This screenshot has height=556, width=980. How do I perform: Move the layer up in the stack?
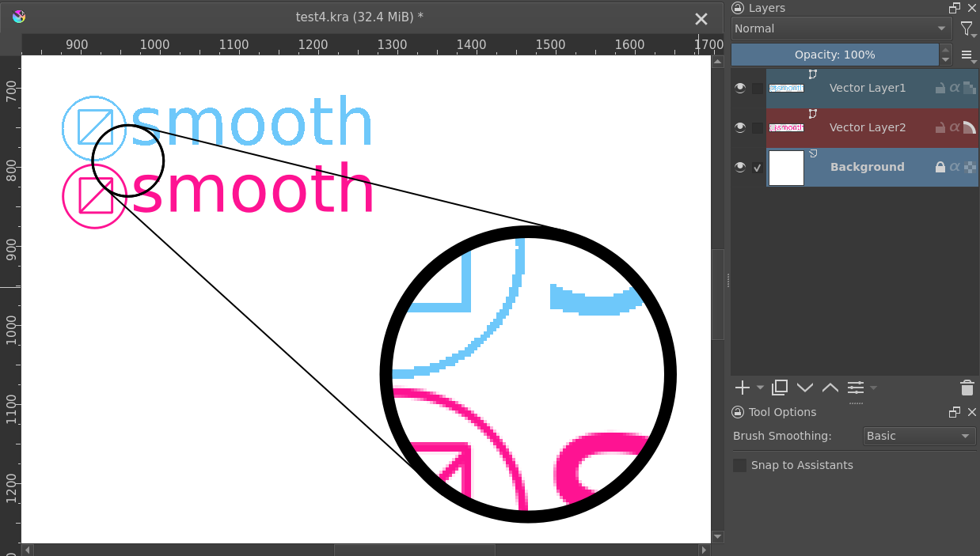pos(830,388)
